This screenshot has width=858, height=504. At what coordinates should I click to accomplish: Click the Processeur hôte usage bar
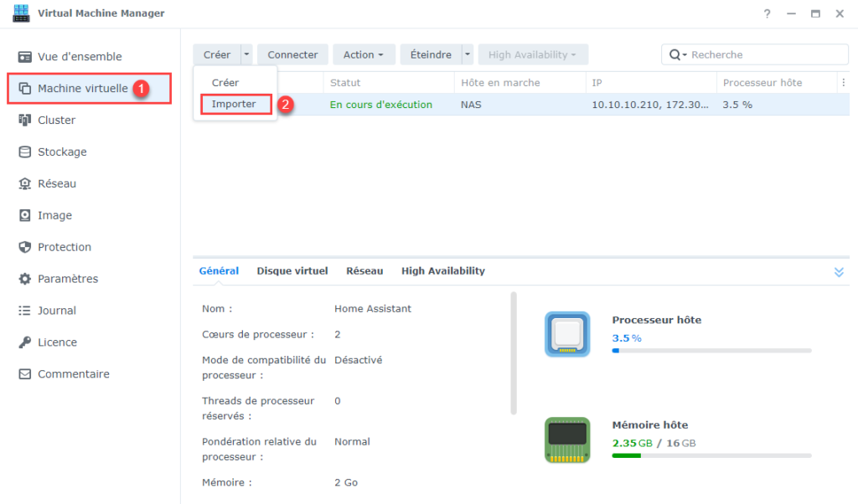point(711,351)
